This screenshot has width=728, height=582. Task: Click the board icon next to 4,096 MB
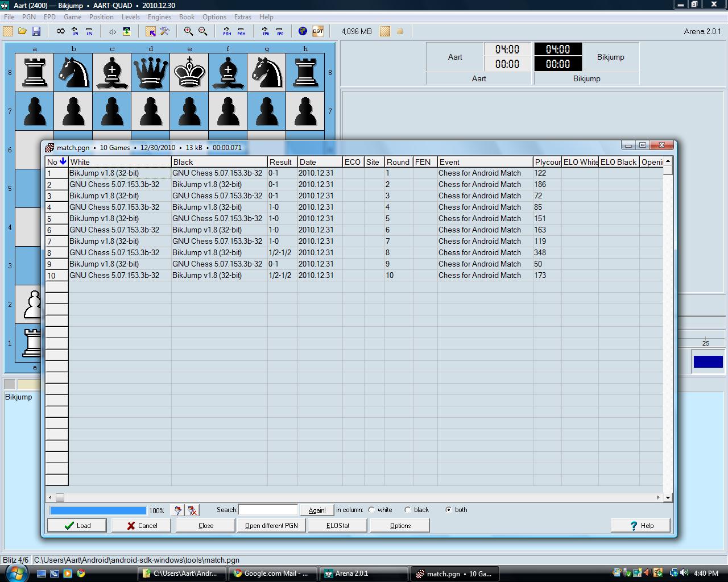385,31
